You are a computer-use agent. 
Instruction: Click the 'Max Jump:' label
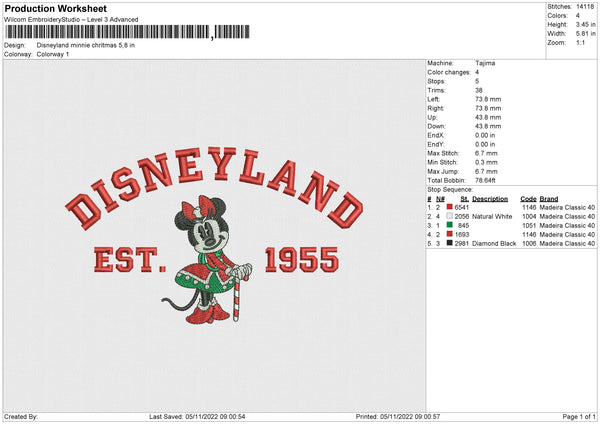click(443, 171)
